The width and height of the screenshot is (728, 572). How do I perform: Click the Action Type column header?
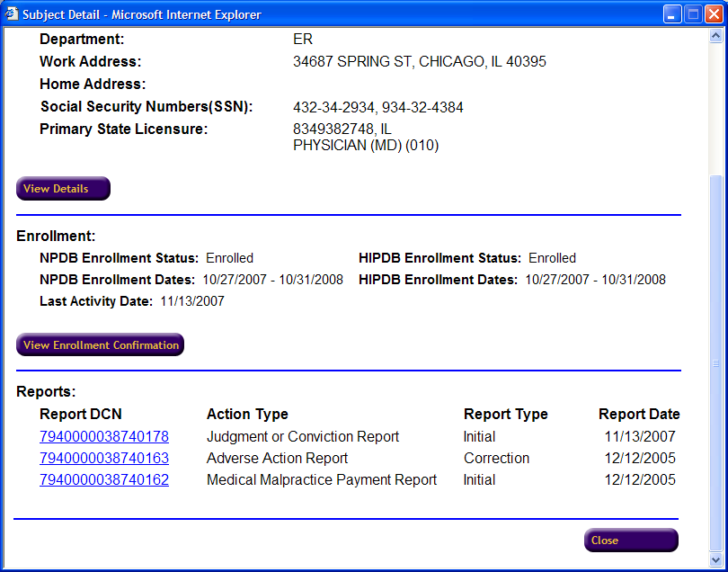[247, 414]
